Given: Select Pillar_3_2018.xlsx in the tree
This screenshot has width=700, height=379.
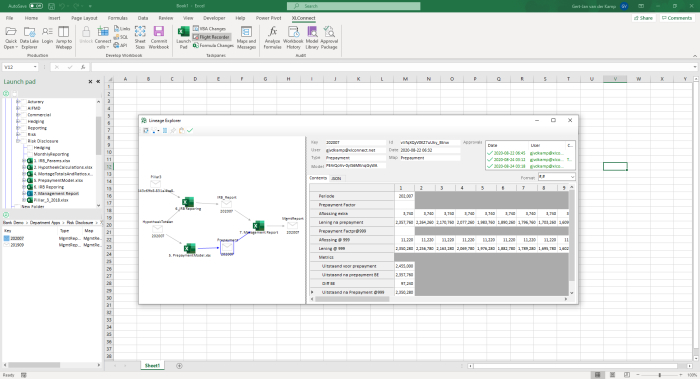Looking at the screenshot, I should coord(51,200).
